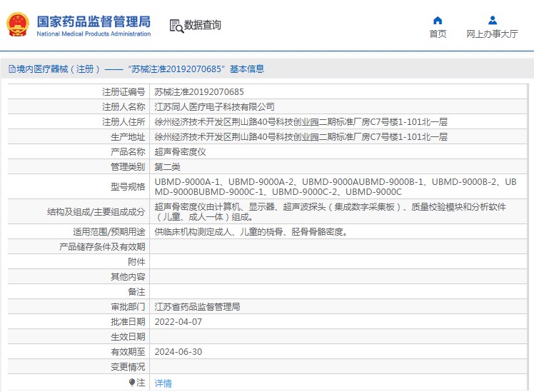534x392 pixels.
Task: Click the 其他内容 label
Action: pos(128,277)
